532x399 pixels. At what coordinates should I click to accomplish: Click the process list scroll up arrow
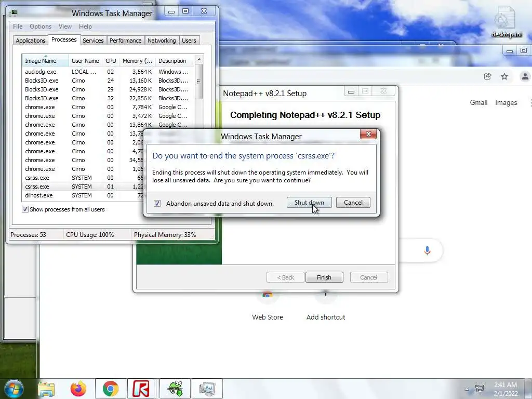click(199, 59)
